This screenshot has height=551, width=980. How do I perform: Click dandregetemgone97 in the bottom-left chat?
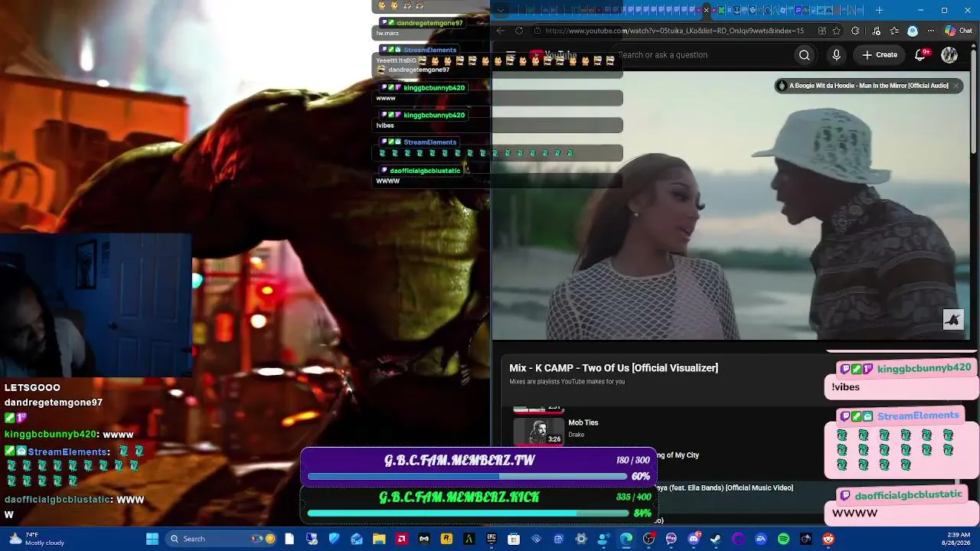(54, 403)
